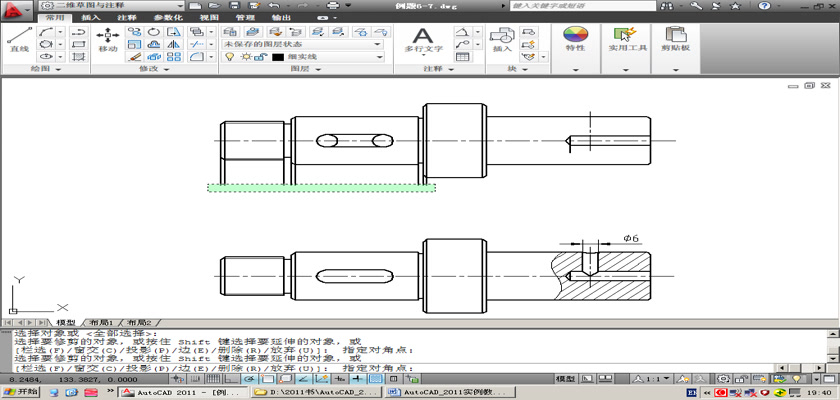The height and width of the screenshot is (400, 840).
Task: Toggle the layer lock padlock icon
Action: 259,57
